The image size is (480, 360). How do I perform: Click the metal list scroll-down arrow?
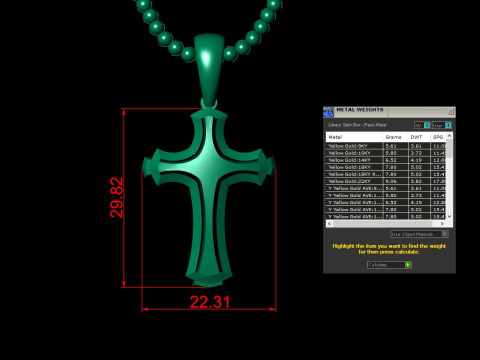[449, 216]
